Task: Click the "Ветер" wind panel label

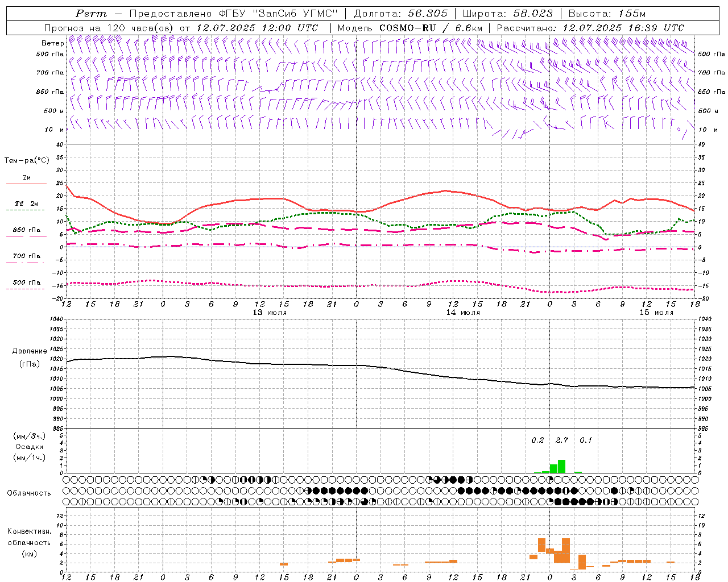Action: click(52, 43)
